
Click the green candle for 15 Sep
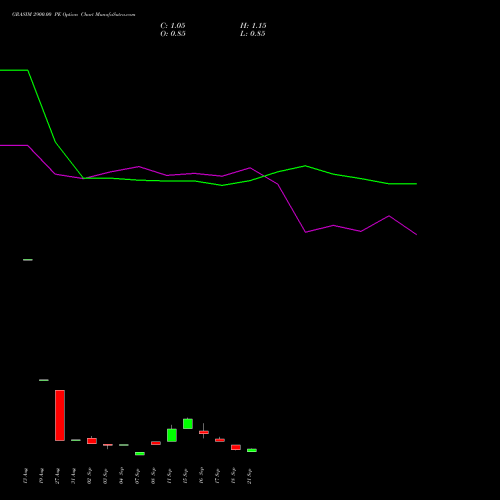[188, 424]
